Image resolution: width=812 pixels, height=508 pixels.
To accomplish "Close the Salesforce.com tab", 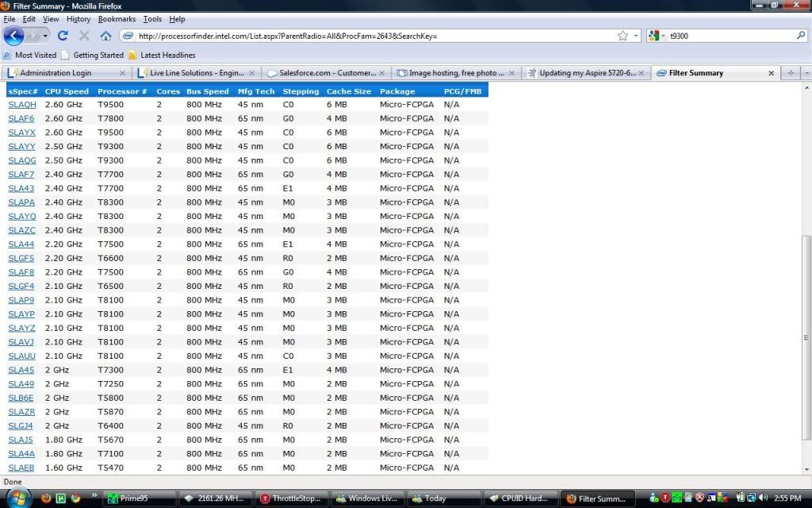I will click(381, 73).
